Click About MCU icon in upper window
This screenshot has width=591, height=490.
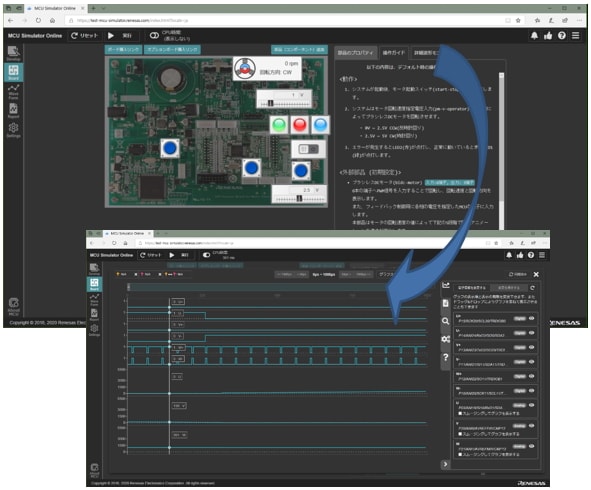[14, 306]
